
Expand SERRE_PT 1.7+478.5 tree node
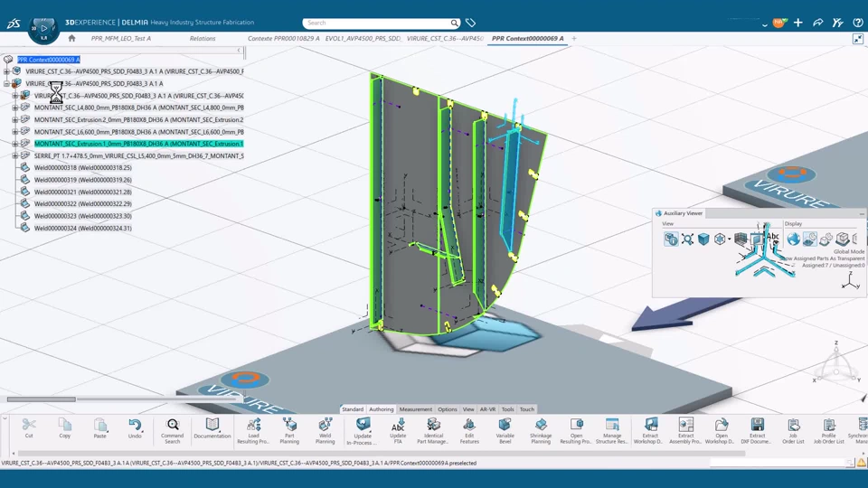pos(15,155)
